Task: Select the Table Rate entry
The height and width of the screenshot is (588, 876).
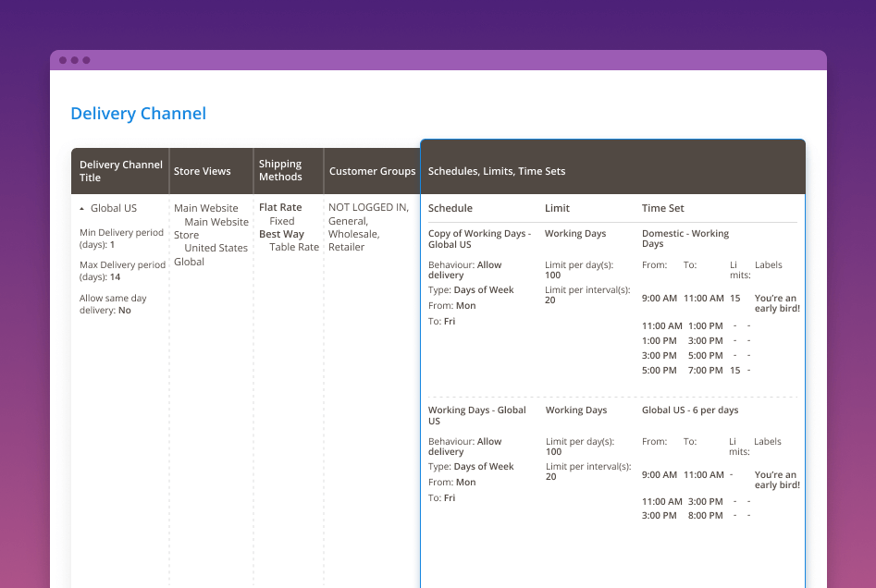Action: (x=294, y=247)
